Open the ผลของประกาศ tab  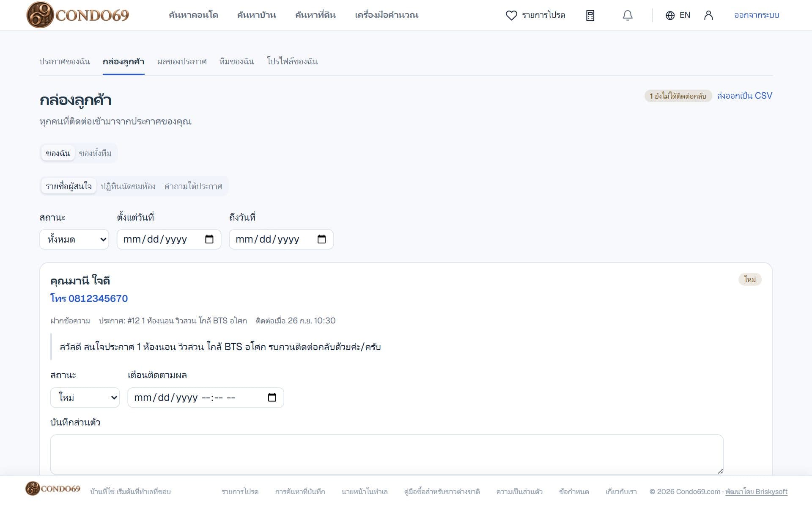pyautogui.click(x=182, y=62)
